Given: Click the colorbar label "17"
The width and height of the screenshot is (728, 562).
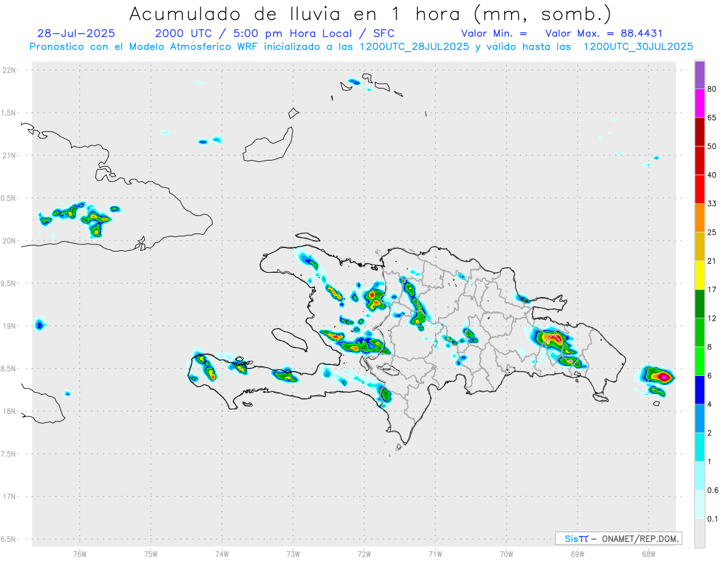Looking at the screenshot, I should click(x=712, y=290).
